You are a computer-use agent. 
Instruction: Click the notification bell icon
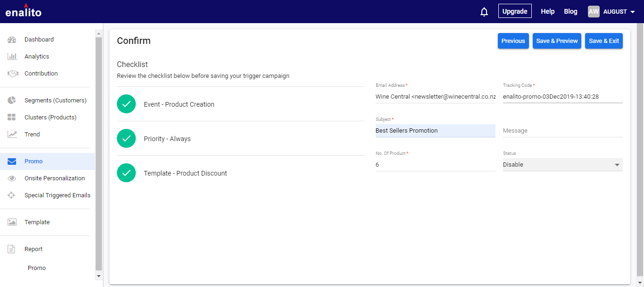coord(484,12)
